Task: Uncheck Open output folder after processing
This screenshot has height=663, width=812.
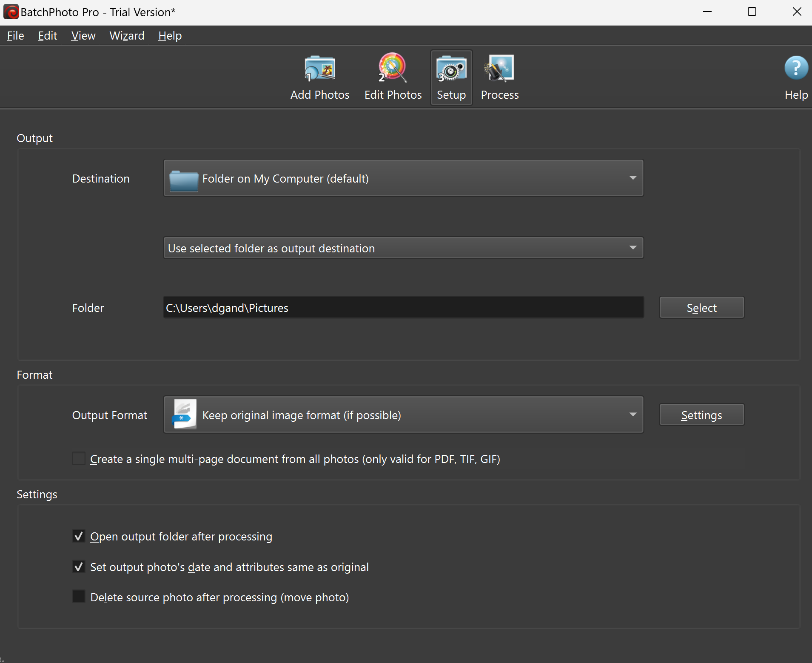Action: click(79, 536)
